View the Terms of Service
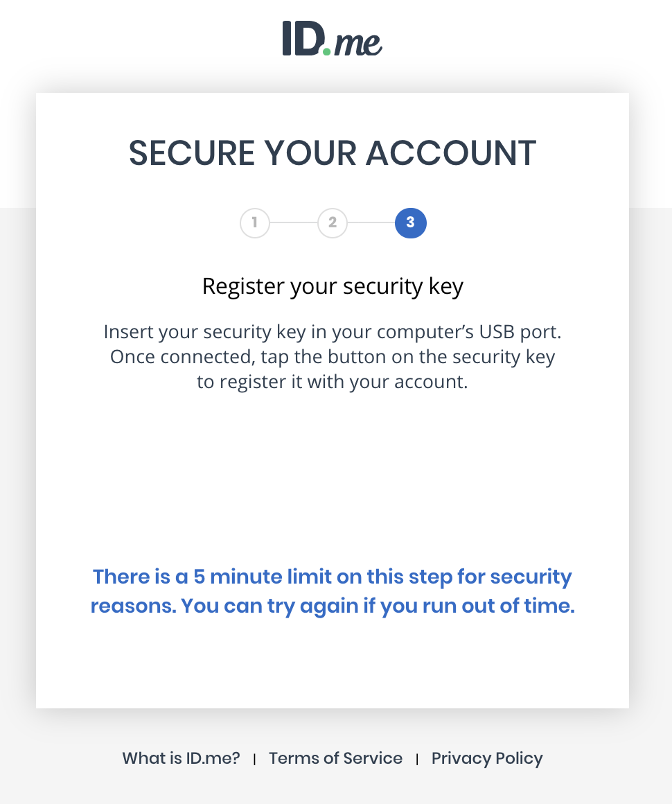 point(335,758)
